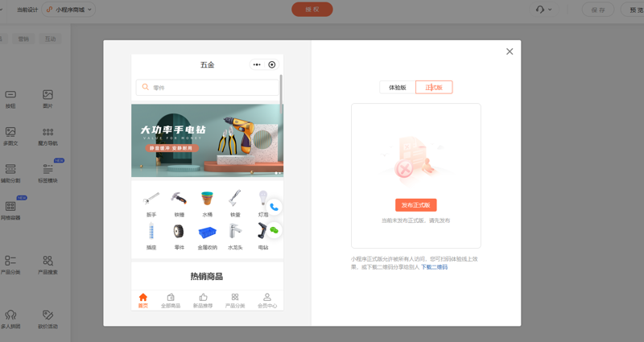Select the 产品搜索 module icon

47,260
